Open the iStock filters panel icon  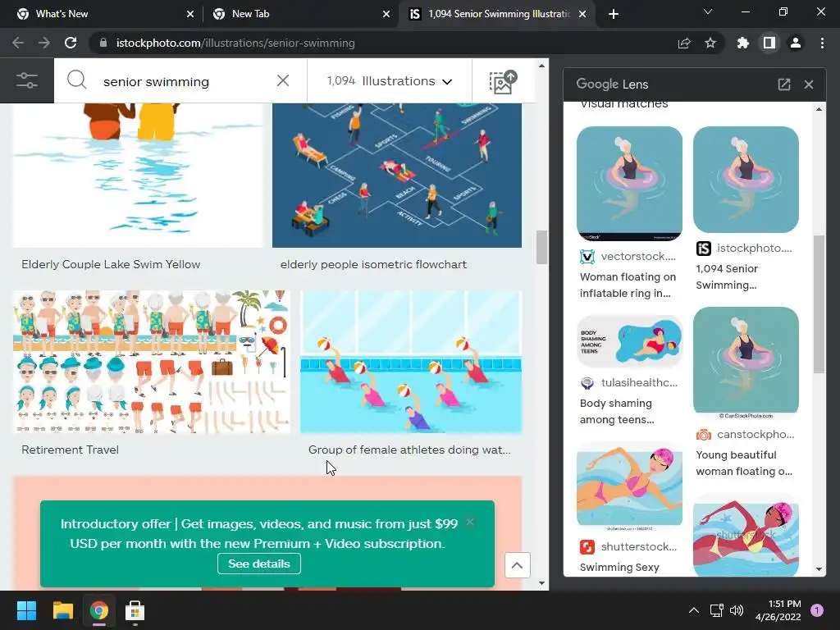coord(27,80)
